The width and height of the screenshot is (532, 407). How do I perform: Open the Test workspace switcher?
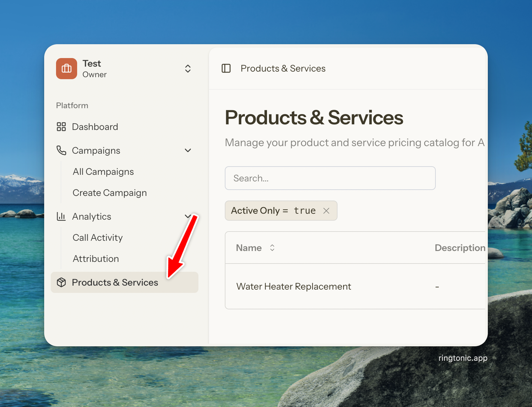tap(188, 69)
